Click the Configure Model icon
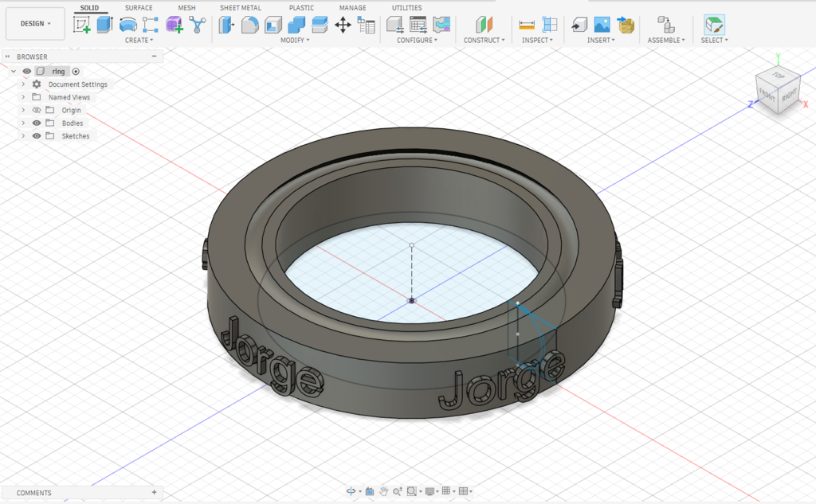This screenshot has width=816, height=504. tap(395, 25)
